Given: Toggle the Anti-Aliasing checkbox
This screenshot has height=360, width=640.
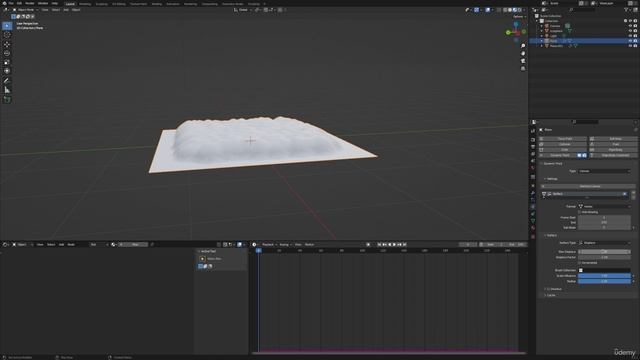Looking at the screenshot, I should 580,212.
